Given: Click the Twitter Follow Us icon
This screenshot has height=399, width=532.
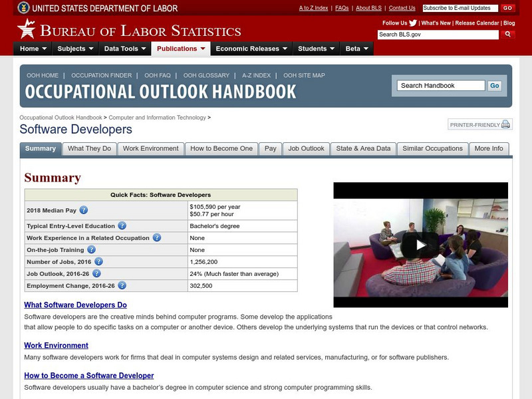Looking at the screenshot, I should tap(412, 22).
